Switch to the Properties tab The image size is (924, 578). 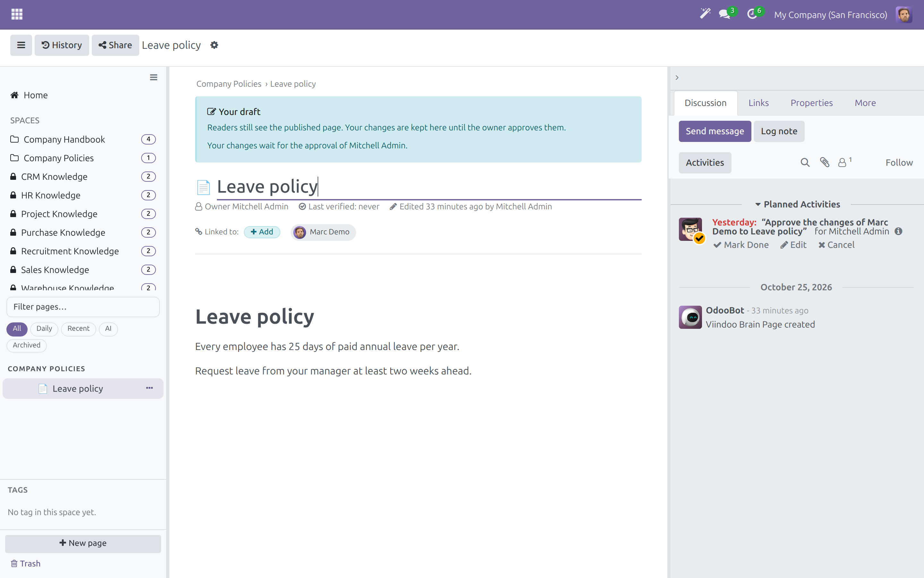point(811,103)
